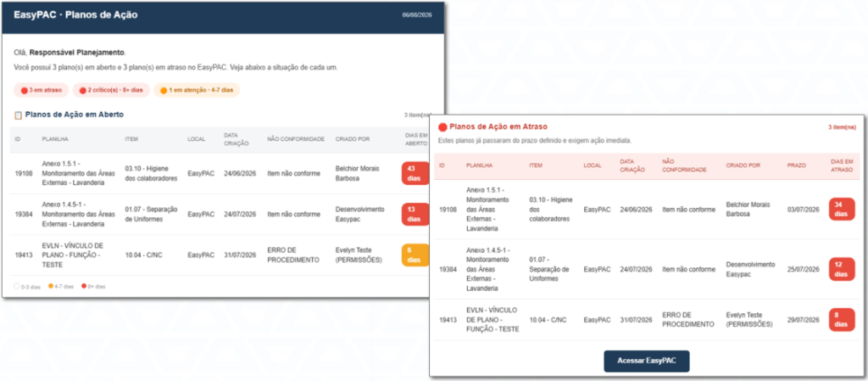Select the '1 em atenção · 4-7 dias' badge
Image resolution: width=868 pixels, height=381 pixels.
point(197,90)
